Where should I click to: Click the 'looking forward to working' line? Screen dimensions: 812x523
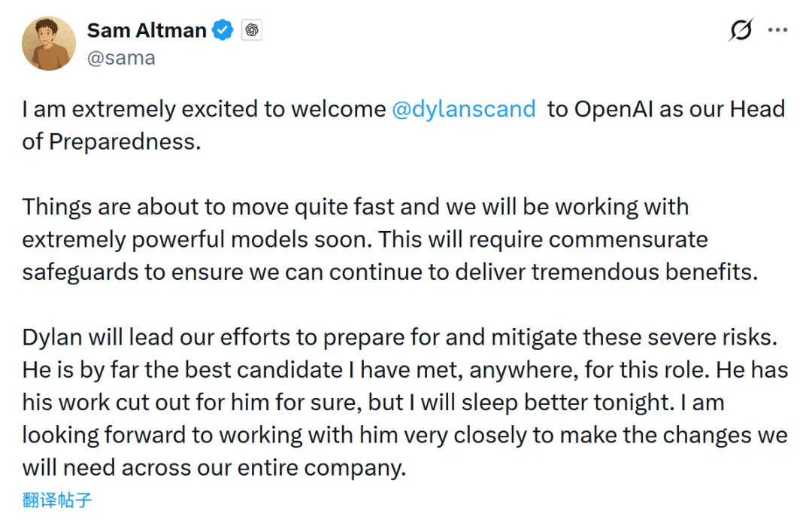405,436
